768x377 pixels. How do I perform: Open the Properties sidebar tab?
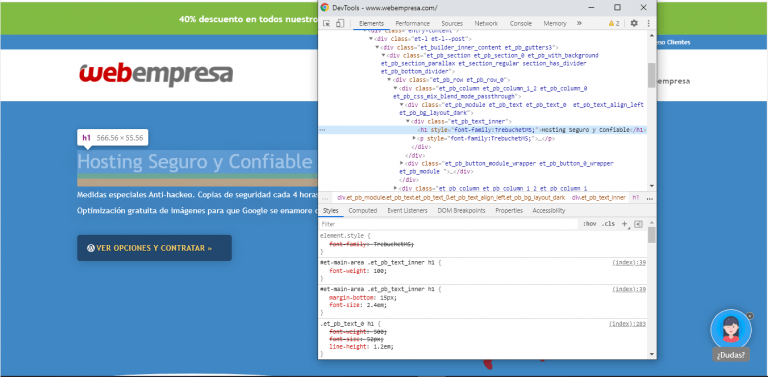509,211
